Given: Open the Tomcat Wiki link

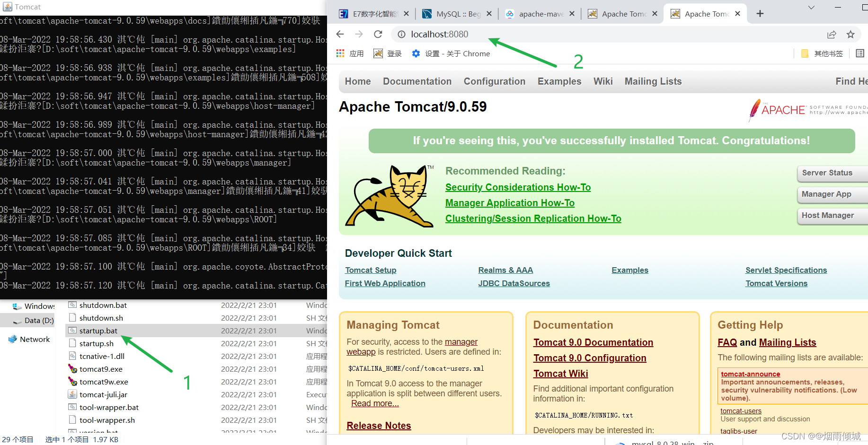Looking at the screenshot, I should coord(560,374).
